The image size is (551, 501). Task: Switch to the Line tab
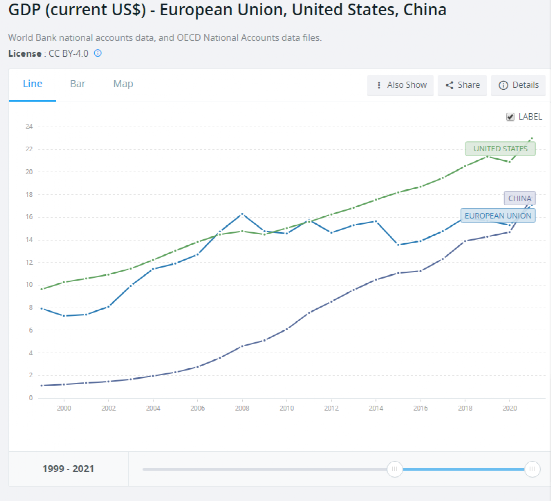(32, 84)
